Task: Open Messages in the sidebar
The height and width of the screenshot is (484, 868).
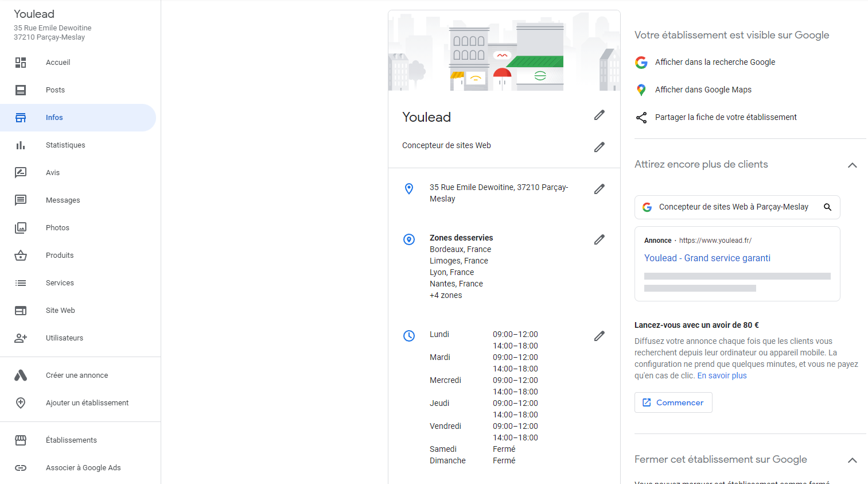Action: click(x=78, y=200)
